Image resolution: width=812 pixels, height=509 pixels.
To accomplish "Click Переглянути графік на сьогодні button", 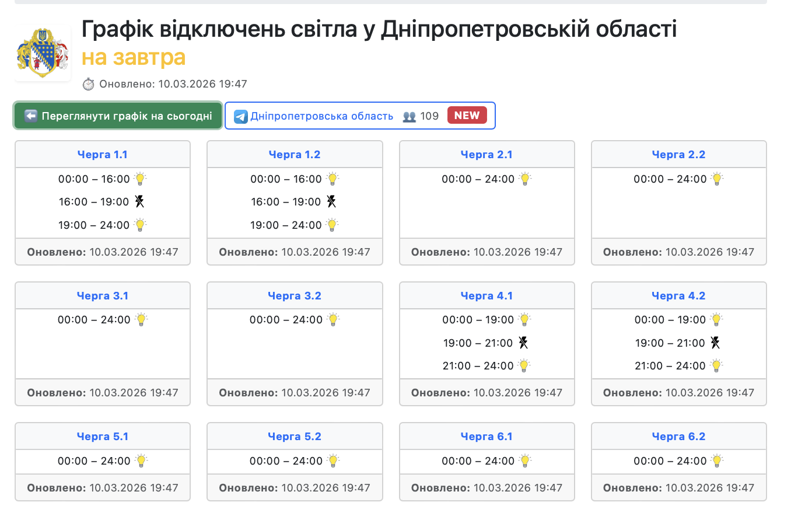I will pos(118,116).
